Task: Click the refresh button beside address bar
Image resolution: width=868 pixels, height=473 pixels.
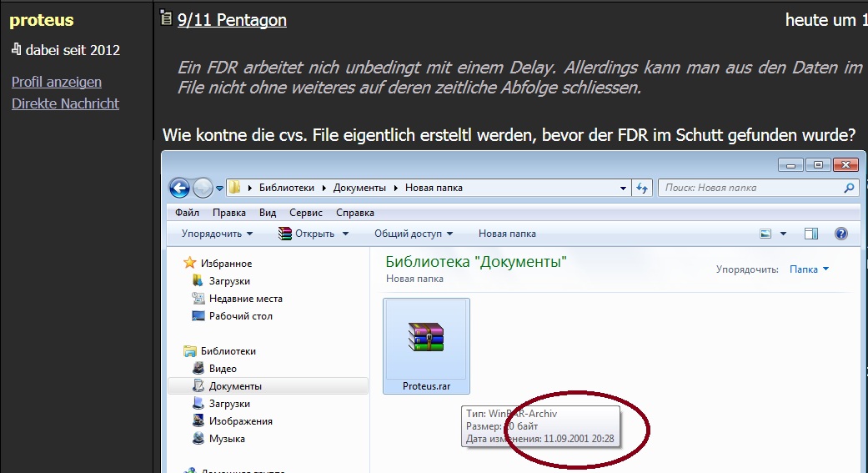Action: point(642,188)
